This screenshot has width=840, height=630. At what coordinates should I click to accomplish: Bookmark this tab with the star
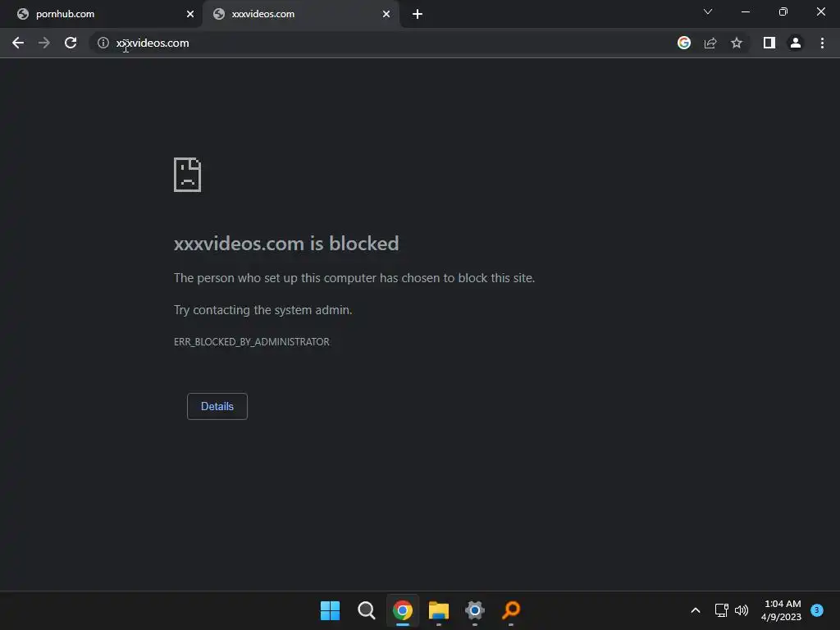pos(737,43)
